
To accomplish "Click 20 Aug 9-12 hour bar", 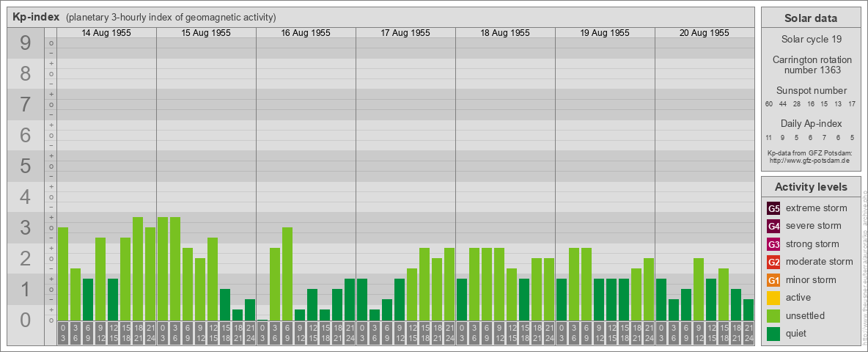I will click(699, 290).
